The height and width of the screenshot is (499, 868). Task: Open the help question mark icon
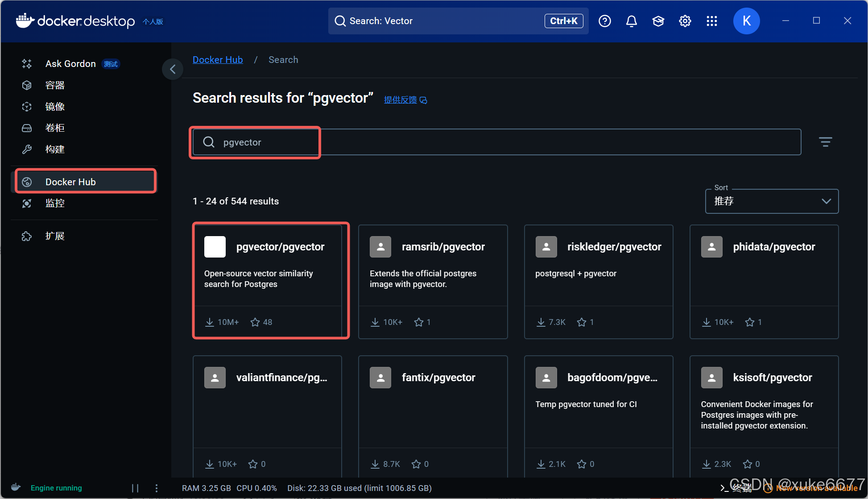[x=605, y=21]
